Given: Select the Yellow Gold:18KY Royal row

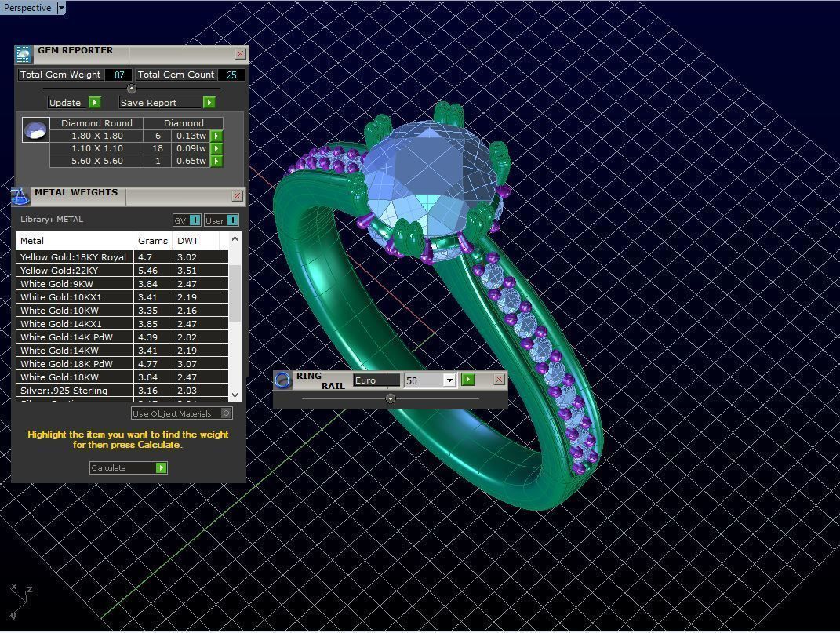Looking at the screenshot, I should (x=122, y=257).
